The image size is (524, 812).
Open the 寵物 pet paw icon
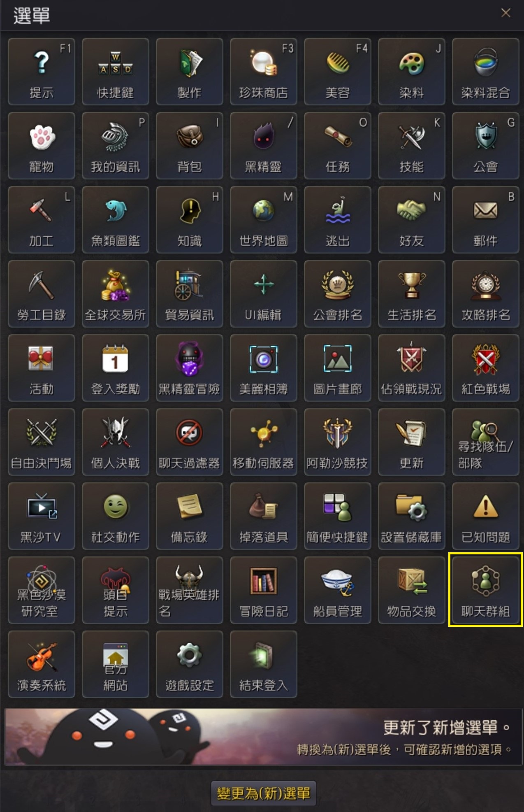(41, 146)
